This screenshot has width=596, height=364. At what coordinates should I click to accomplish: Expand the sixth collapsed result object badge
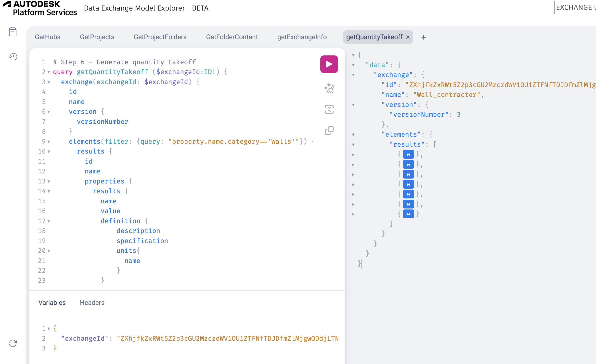[x=408, y=204]
